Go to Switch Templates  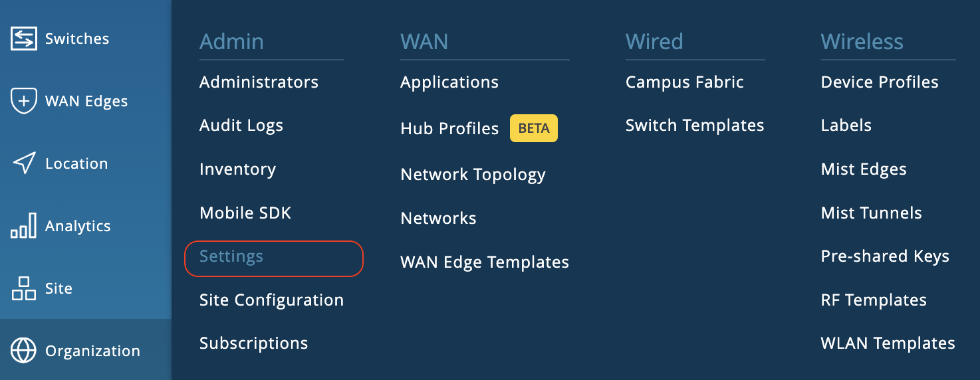click(695, 126)
